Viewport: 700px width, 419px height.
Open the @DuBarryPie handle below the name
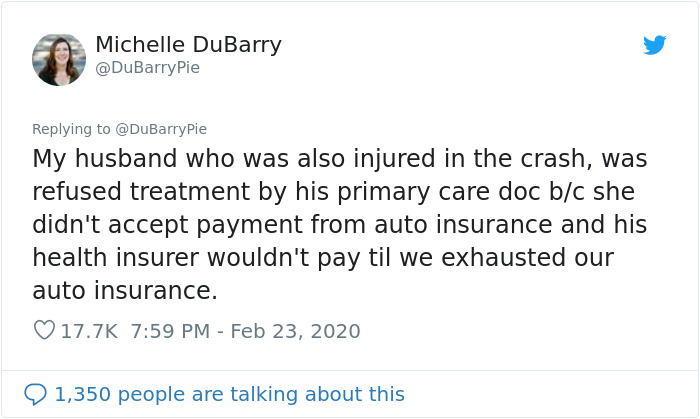(147, 68)
